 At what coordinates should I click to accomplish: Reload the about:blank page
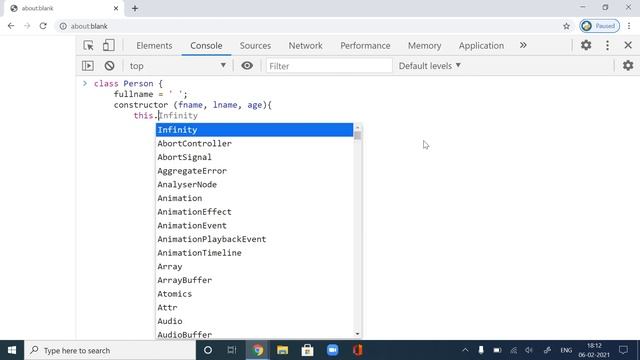[43, 26]
